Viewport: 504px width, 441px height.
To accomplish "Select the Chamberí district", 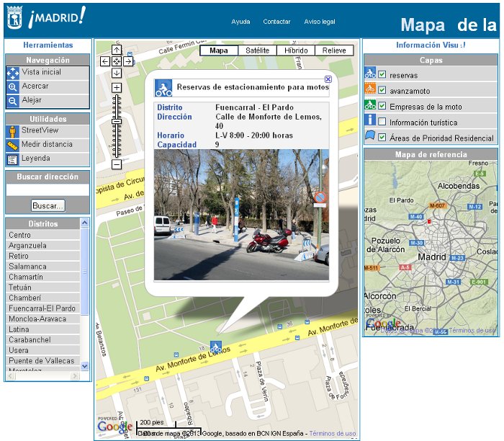I will pyautogui.click(x=43, y=298).
